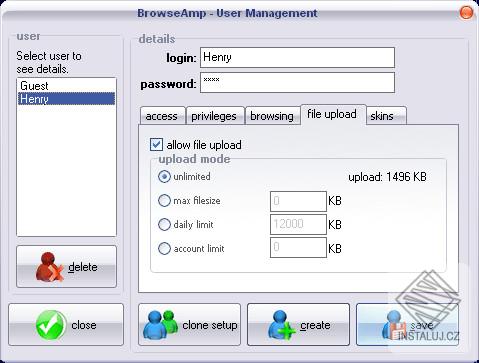Select the account limit radio option
Image resolution: width=479 pixels, height=363 pixels.
pyautogui.click(x=164, y=248)
